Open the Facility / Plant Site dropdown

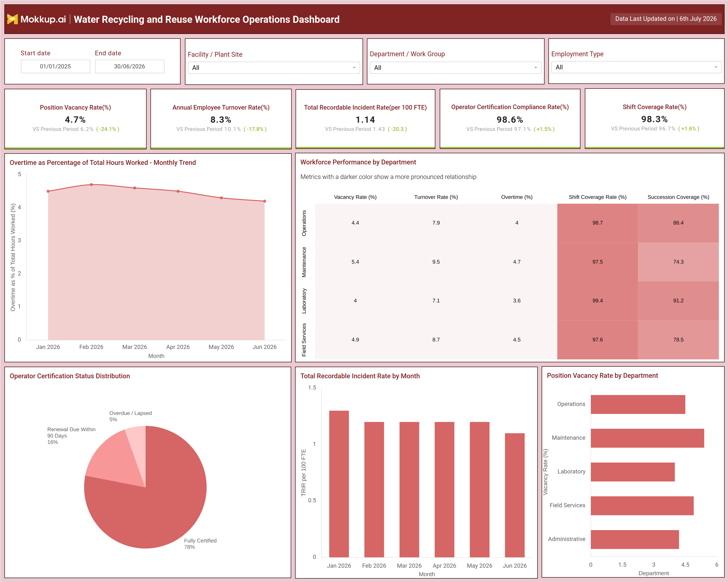point(273,67)
